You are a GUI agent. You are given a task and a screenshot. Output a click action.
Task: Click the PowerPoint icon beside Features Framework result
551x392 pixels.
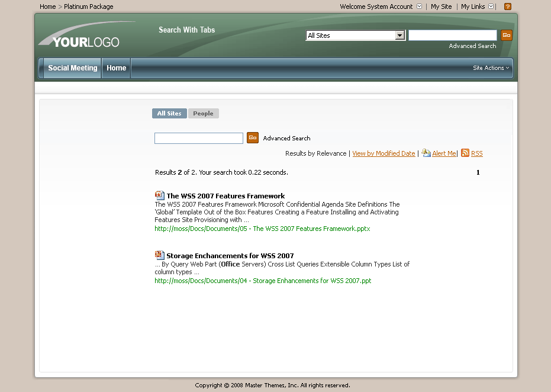[159, 195]
